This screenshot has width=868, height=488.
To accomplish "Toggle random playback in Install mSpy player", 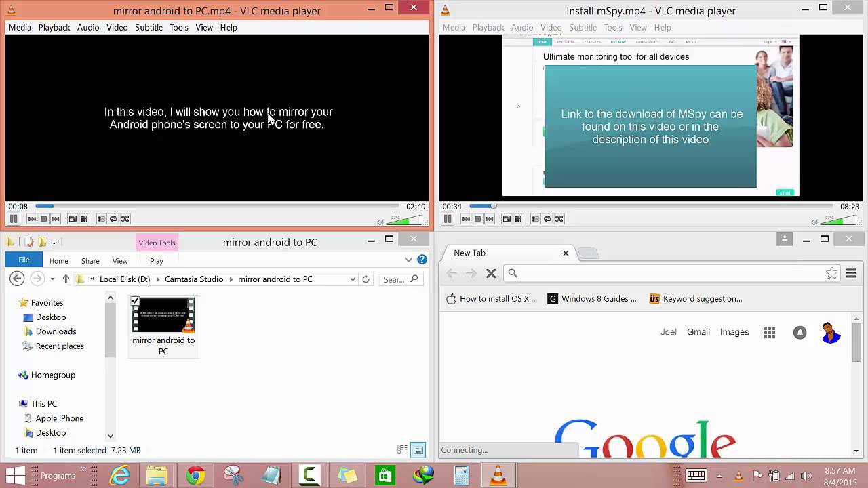I will point(559,219).
